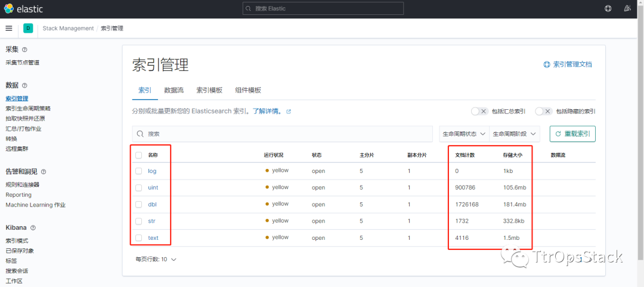The width and height of the screenshot is (644, 287).
Task: Click the documentation icon beside 索引管理文档
Action: click(x=547, y=64)
